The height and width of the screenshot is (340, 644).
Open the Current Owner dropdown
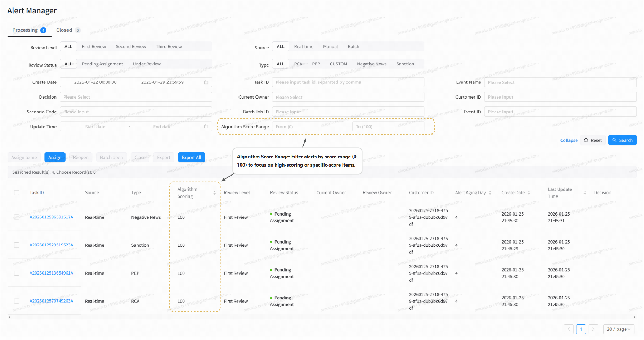point(348,97)
